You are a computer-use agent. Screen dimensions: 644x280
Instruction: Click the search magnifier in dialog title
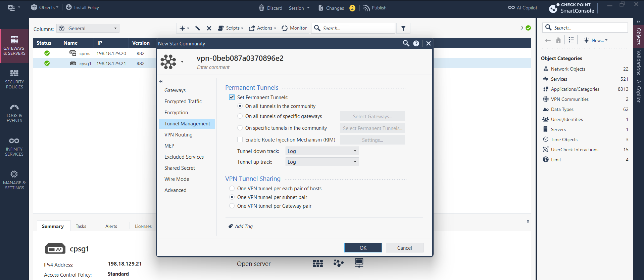click(x=406, y=43)
